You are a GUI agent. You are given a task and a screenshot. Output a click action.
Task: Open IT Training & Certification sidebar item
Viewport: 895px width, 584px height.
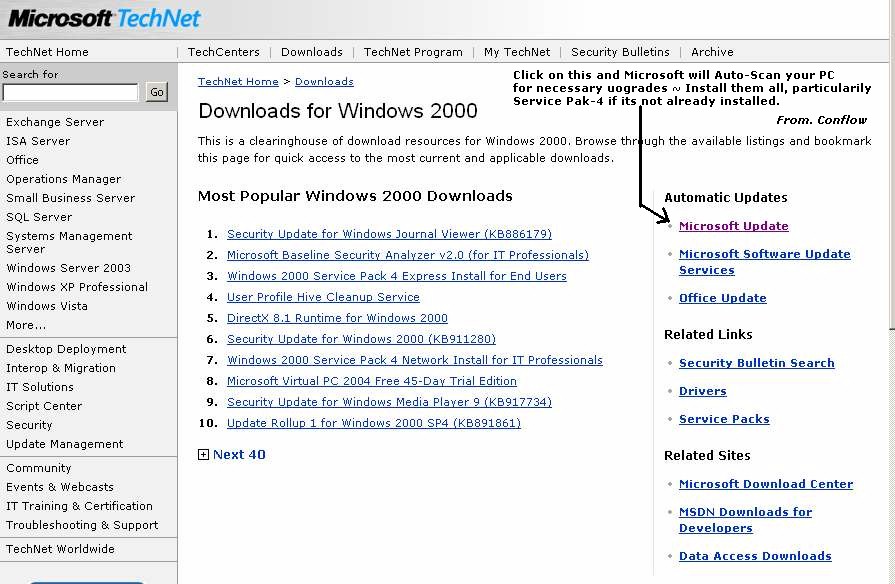79,506
